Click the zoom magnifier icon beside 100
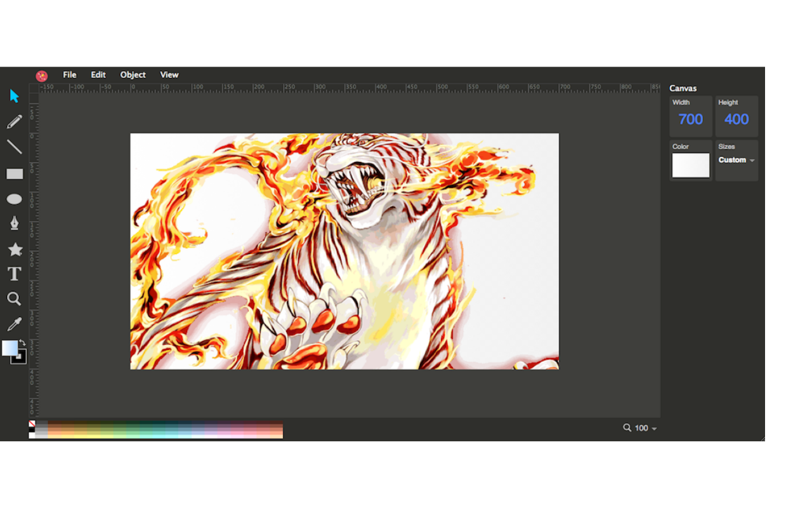Image resolution: width=812 pixels, height=508 pixels. point(627,428)
